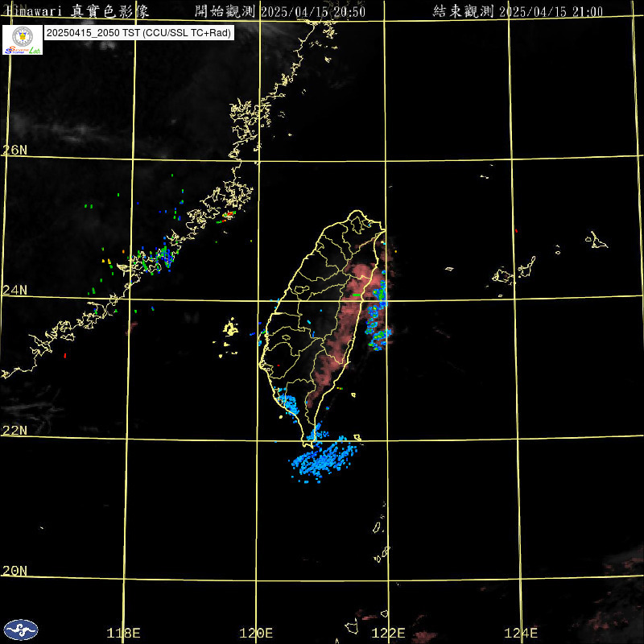
Task: Click the 20250415_2050 TST timestamp label
Action: [138, 33]
